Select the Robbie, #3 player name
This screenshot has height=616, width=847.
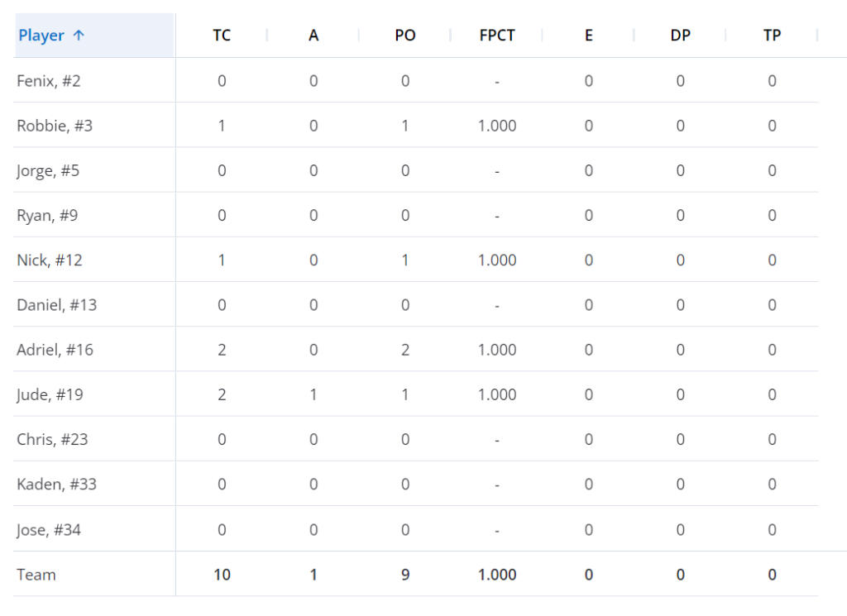point(55,126)
